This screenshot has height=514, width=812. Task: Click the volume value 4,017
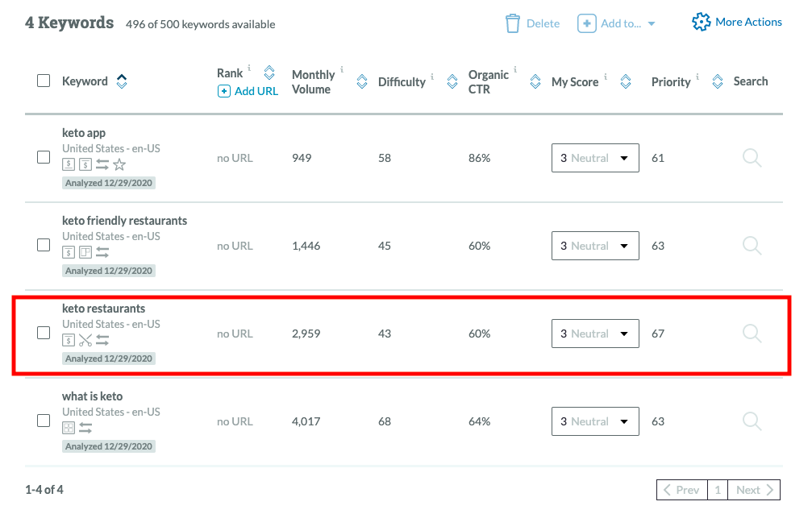click(x=306, y=422)
